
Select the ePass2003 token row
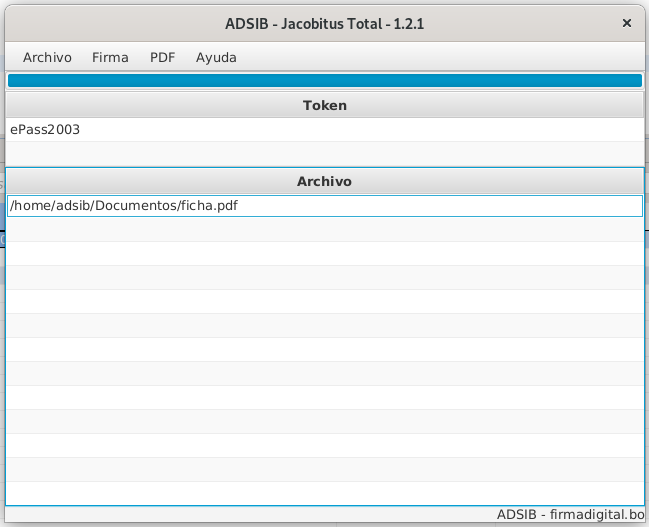(x=324, y=130)
